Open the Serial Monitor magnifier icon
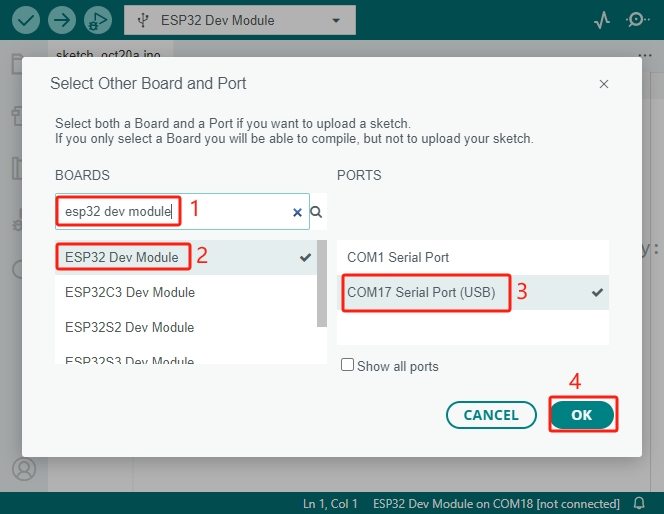This screenshot has width=664, height=514. pyautogui.click(x=637, y=20)
